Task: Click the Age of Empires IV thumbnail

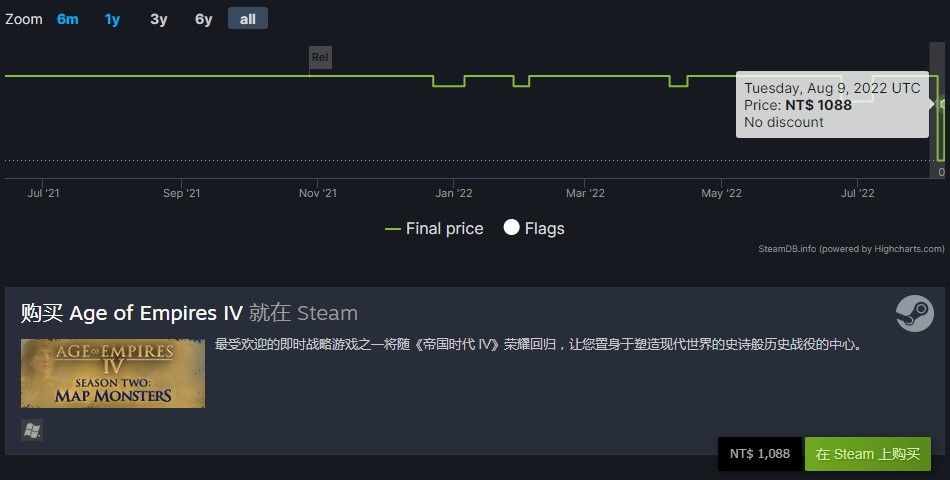Action: coord(113,373)
